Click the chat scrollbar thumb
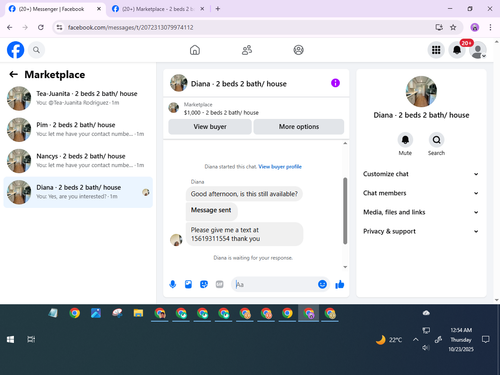Screen dimensions: 500x375 [x=345, y=211]
